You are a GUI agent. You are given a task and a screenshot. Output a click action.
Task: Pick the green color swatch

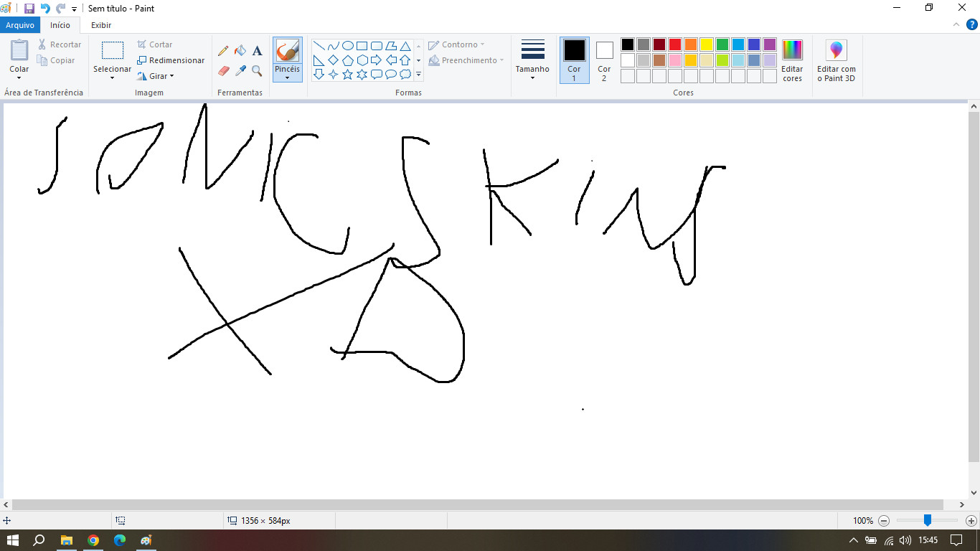click(722, 44)
